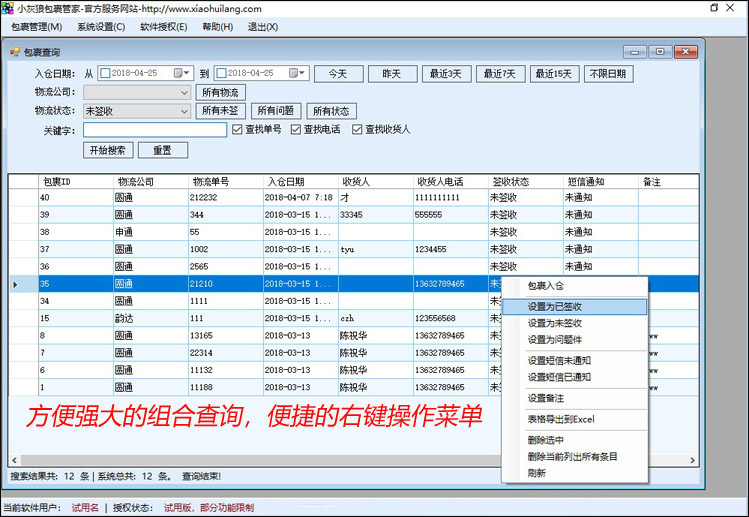The height and width of the screenshot is (517, 749).
Task: Click 韵达 cell in row 15
Action: tap(150, 318)
